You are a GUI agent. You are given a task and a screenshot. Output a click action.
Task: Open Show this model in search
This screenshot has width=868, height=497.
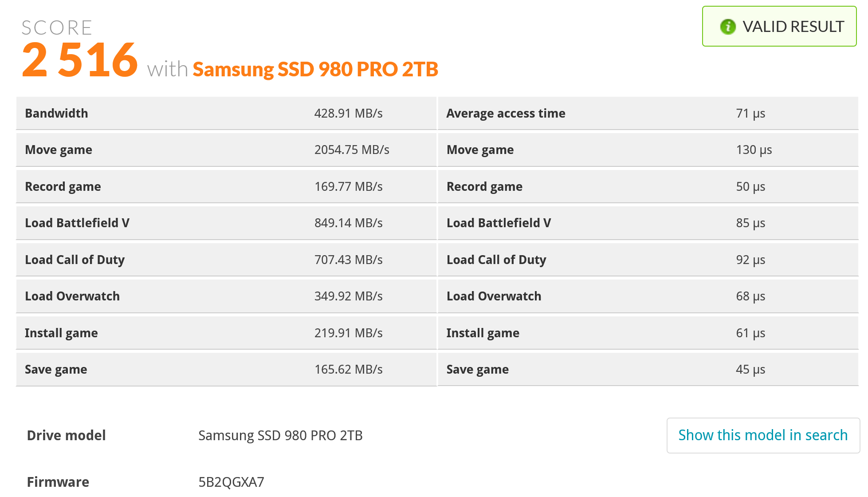(762, 435)
